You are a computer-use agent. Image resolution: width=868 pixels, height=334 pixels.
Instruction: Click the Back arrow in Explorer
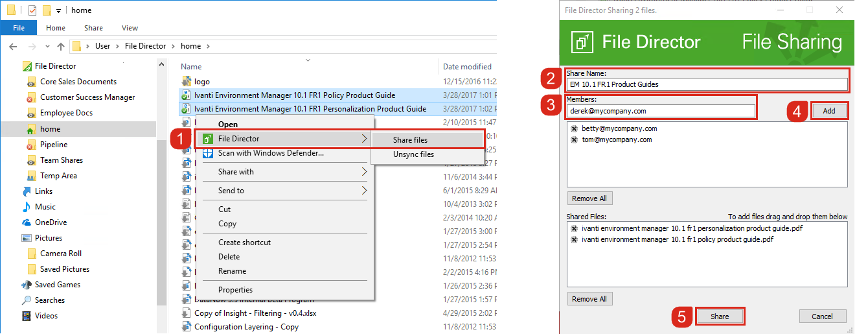14,46
